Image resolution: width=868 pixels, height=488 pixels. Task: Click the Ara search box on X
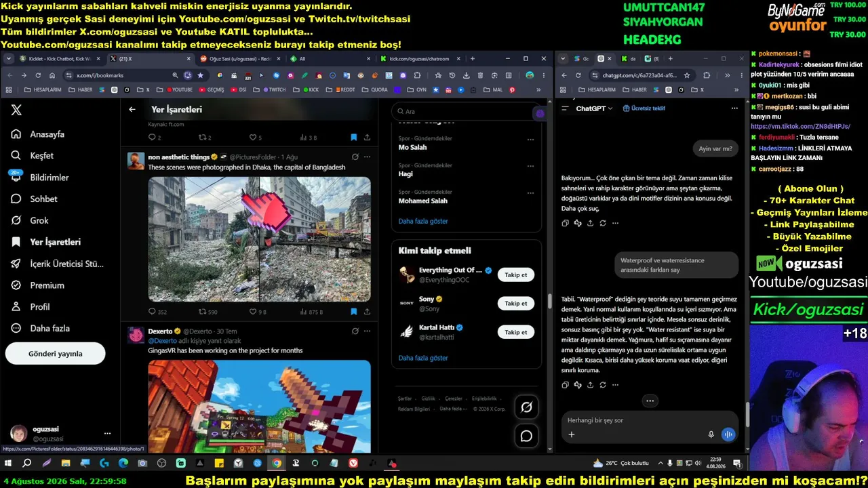(x=465, y=111)
